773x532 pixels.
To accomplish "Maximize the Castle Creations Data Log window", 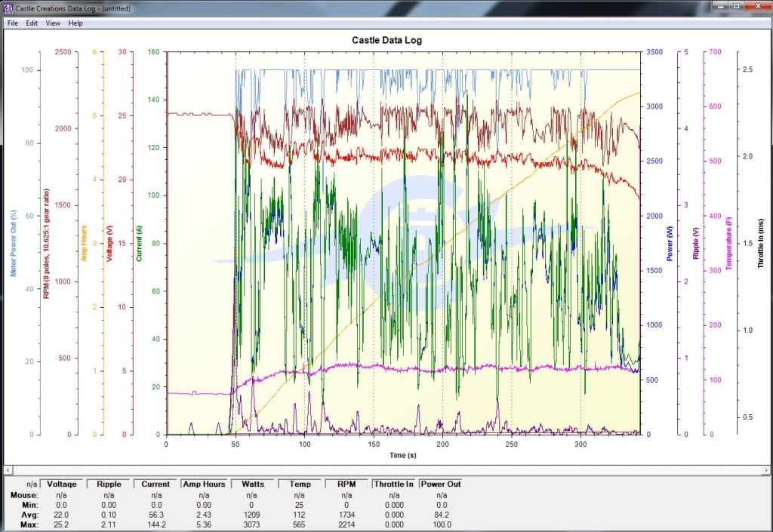I will tap(736, 6).
